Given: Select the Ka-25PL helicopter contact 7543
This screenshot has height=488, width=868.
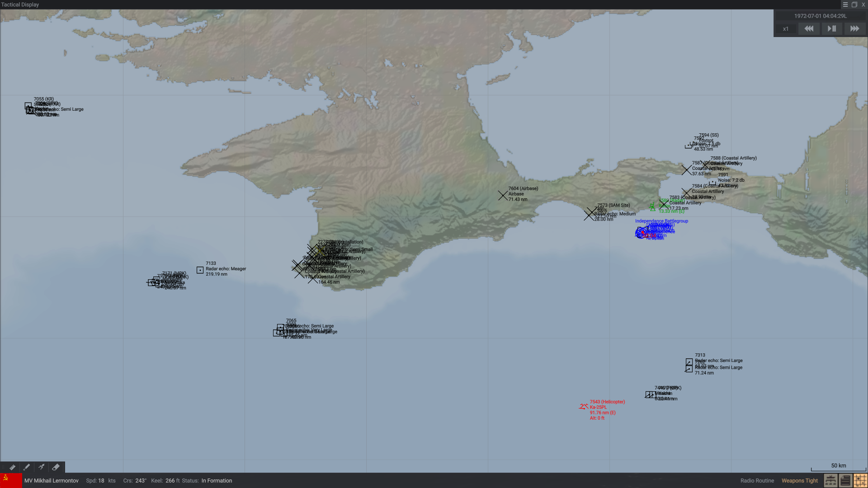Looking at the screenshot, I should coord(584,407).
